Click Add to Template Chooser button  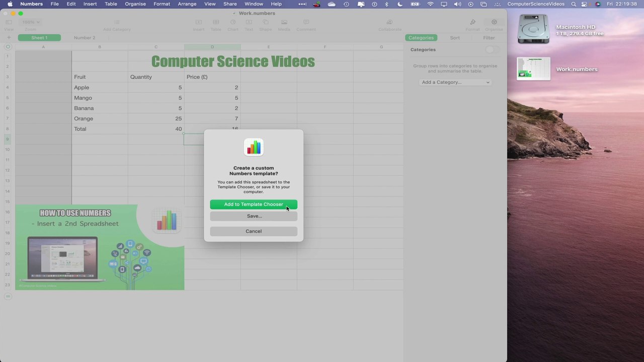(x=254, y=204)
